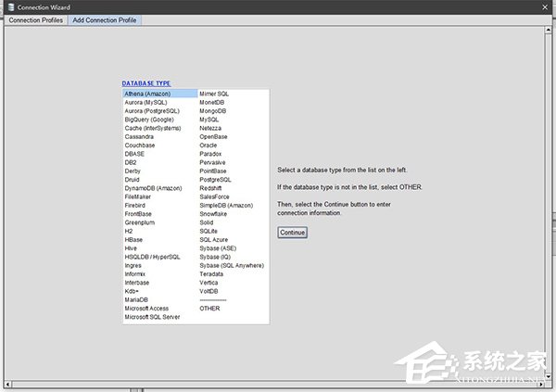The image size is (556, 392).
Task: Pick DB2 in the database list
Action: 131,162
